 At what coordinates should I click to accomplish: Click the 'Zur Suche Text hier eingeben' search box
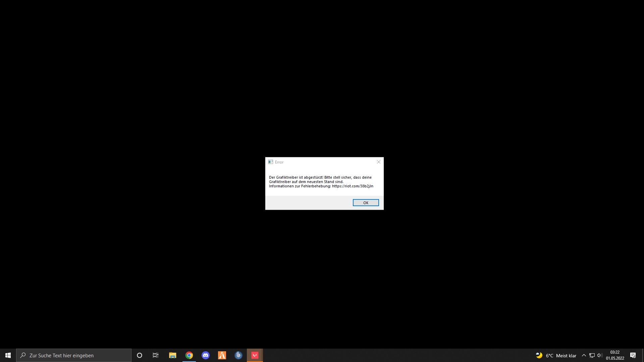click(74, 355)
